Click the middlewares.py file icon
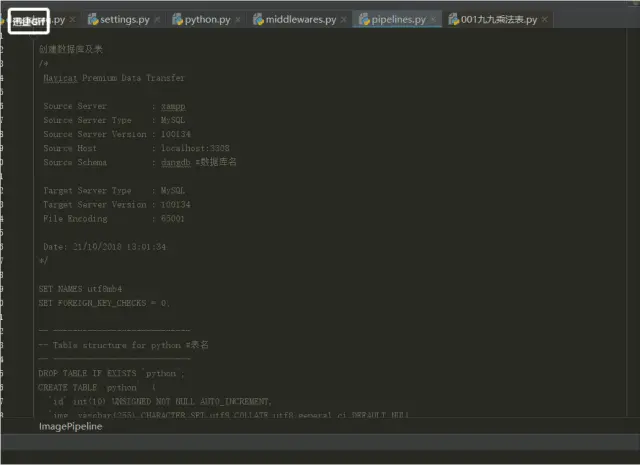640x465 pixels. click(258, 19)
